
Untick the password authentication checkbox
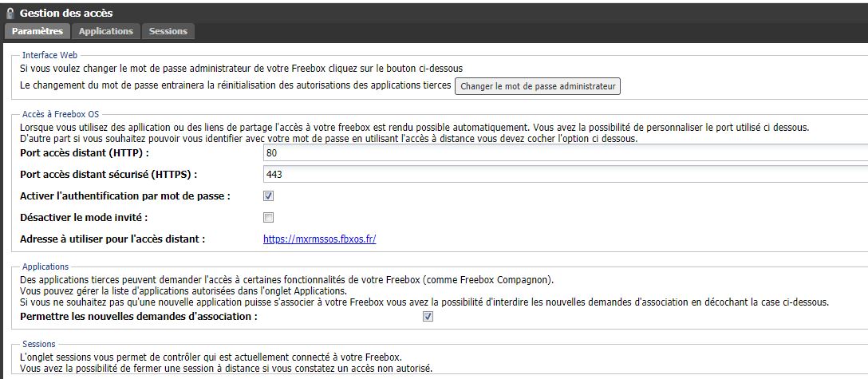(x=269, y=195)
